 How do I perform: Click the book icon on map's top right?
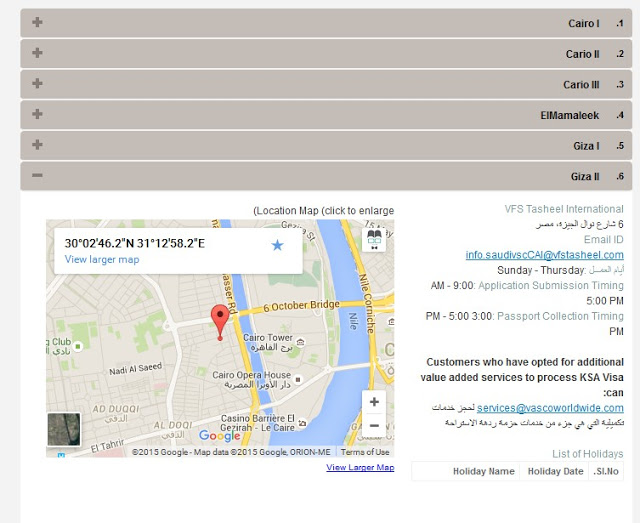374,240
